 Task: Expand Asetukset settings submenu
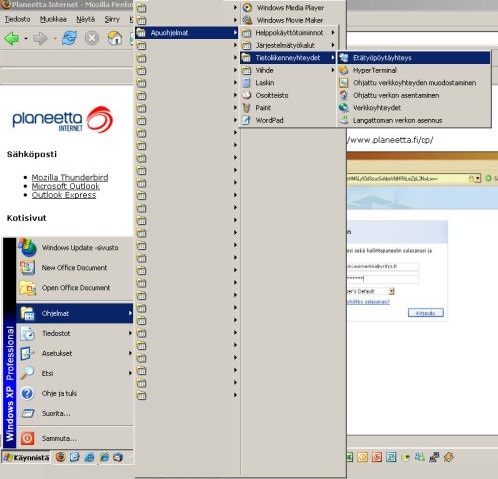tap(75, 353)
